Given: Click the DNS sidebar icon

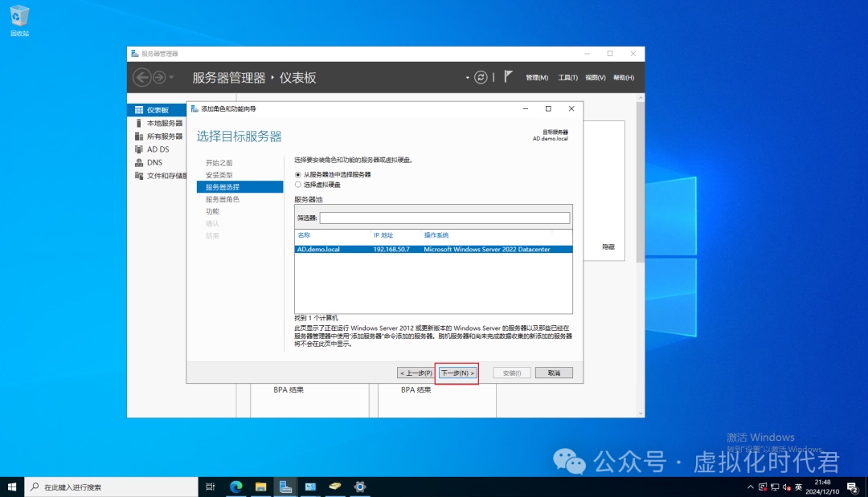Looking at the screenshot, I should point(139,162).
